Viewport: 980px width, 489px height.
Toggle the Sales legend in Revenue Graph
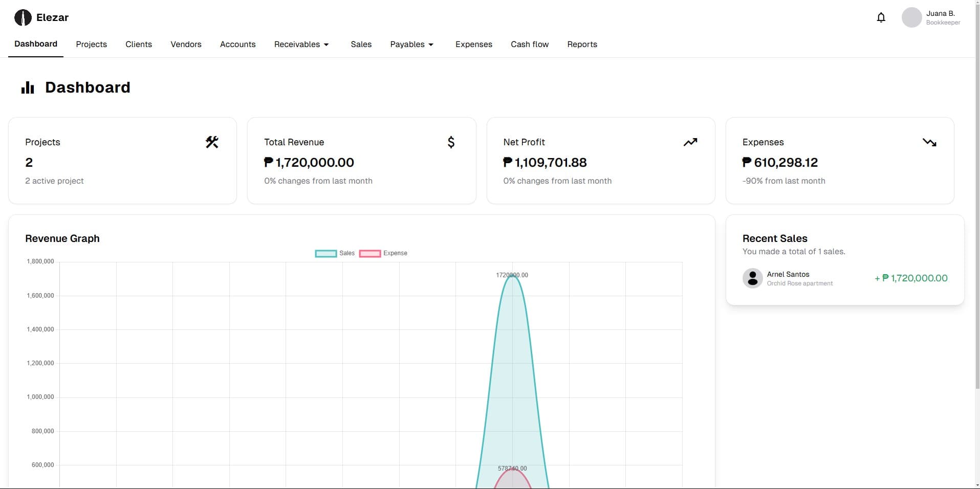pyautogui.click(x=335, y=253)
